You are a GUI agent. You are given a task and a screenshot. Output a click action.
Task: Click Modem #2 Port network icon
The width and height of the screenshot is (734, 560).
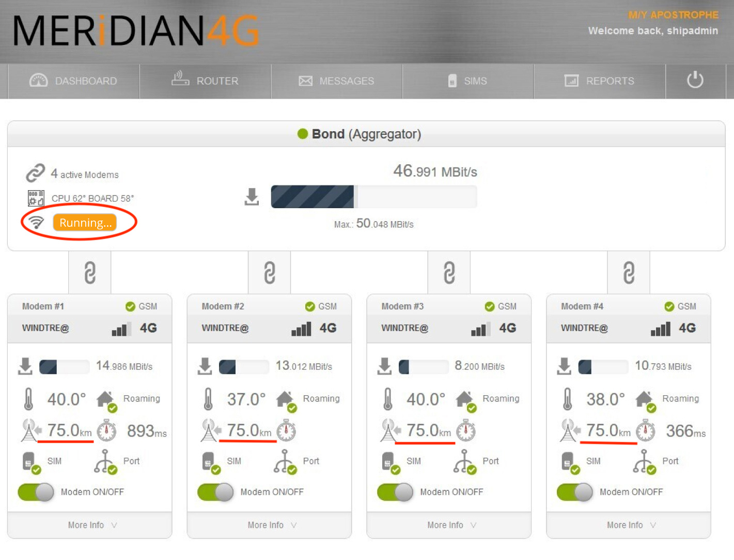[x=285, y=461]
